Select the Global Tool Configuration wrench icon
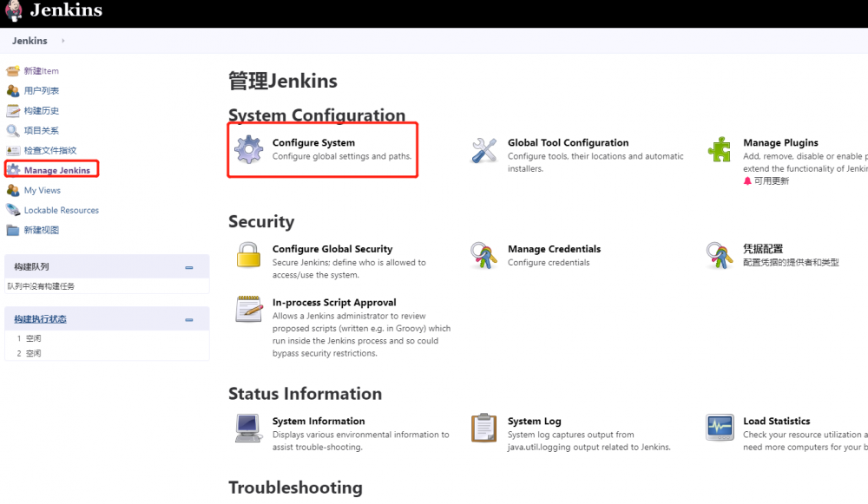This screenshot has height=504, width=868. 483,149
